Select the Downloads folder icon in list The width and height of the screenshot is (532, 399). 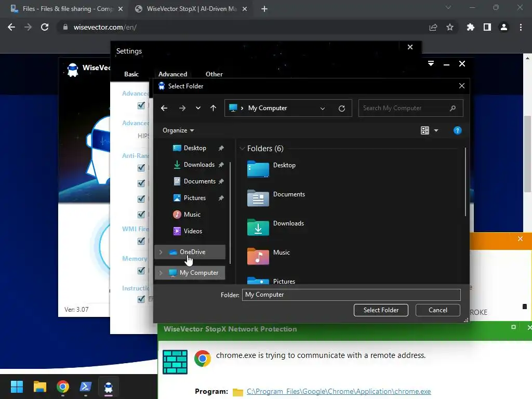tap(258, 227)
